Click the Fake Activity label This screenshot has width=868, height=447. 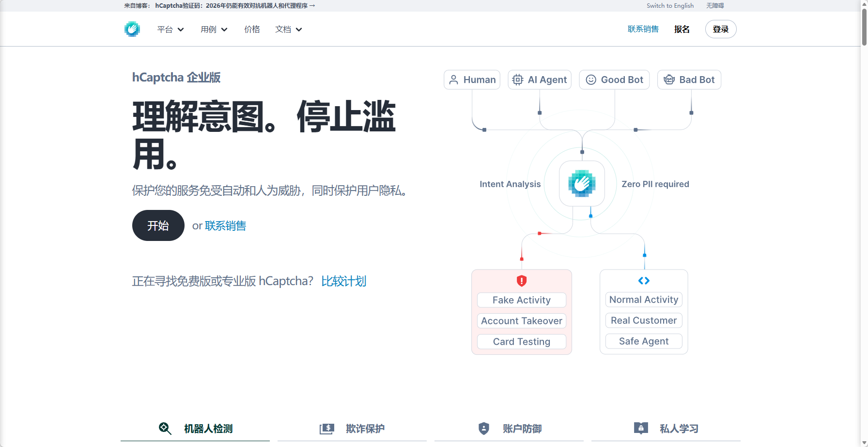point(522,300)
